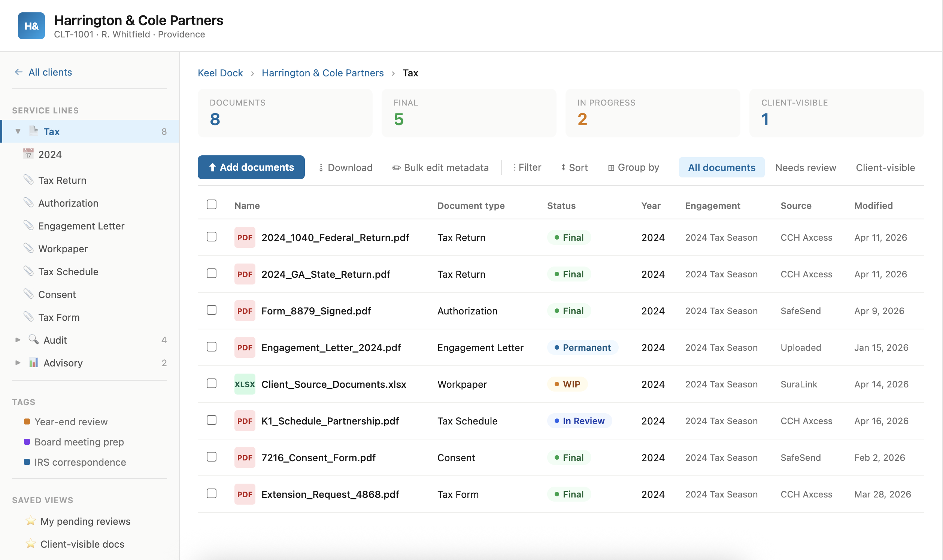The width and height of the screenshot is (943, 560).
Task: Switch to the Needs review tab
Action: tap(806, 167)
